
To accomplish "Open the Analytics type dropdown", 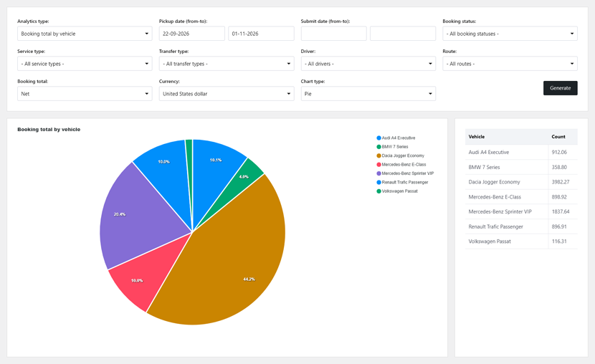I will 85,34.
